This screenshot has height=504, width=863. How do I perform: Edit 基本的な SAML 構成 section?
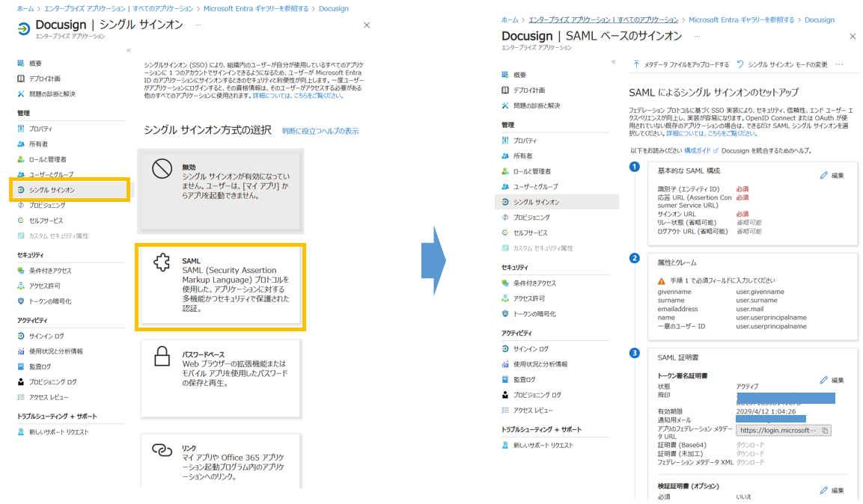[832, 175]
